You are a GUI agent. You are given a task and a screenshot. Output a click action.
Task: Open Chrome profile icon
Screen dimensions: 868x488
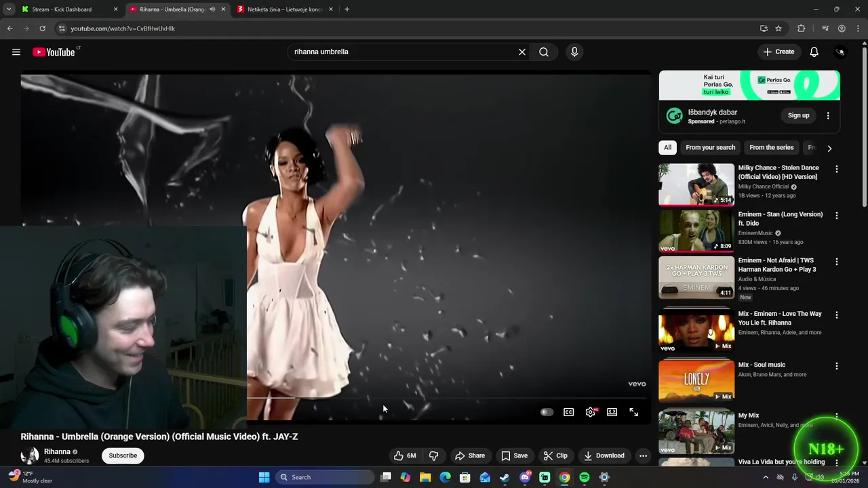(x=842, y=28)
